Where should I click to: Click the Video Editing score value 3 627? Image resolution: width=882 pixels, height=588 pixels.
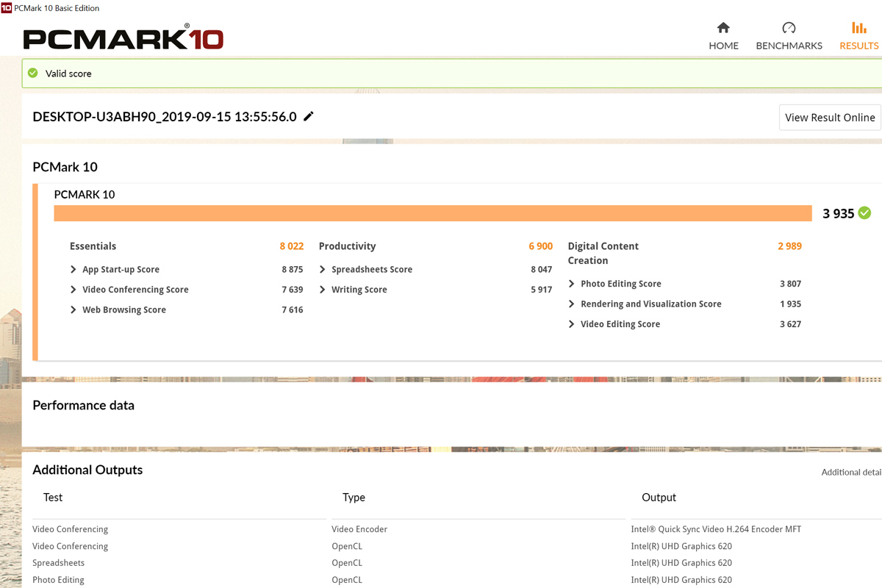(791, 324)
